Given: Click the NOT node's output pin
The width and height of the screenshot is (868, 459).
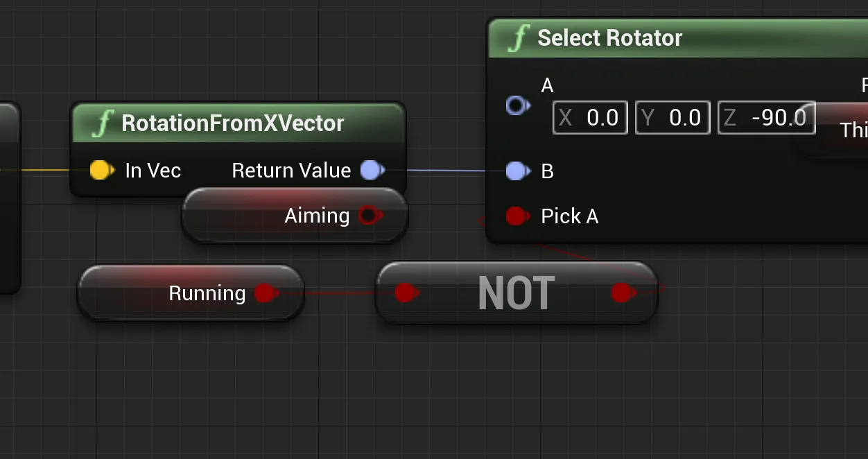Looking at the screenshot, I should (623, 293).
